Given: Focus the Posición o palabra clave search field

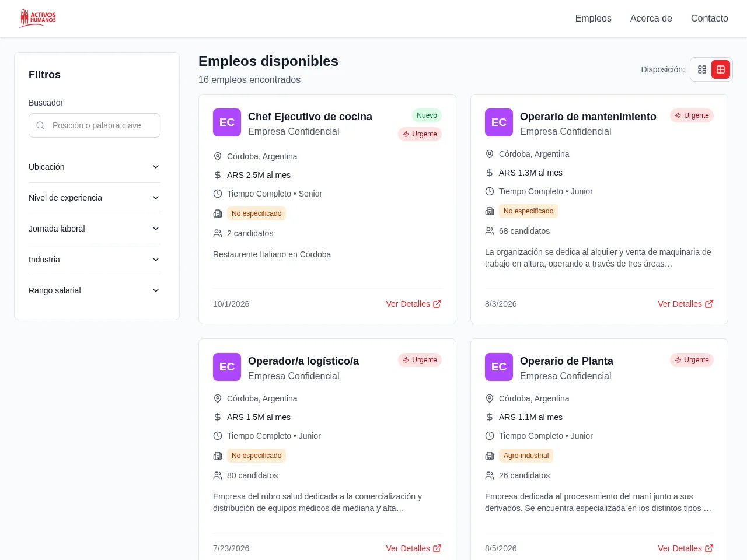Looking at the screenshot, I should coord(95,125).
